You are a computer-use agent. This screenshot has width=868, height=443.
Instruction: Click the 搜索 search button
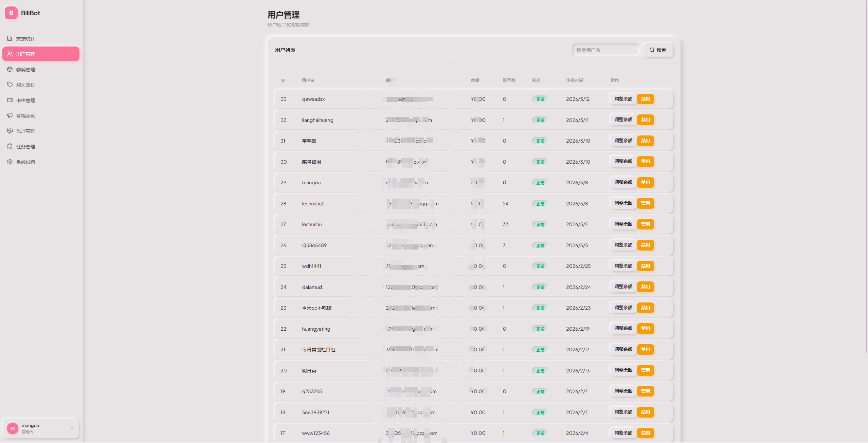(657, 50)
